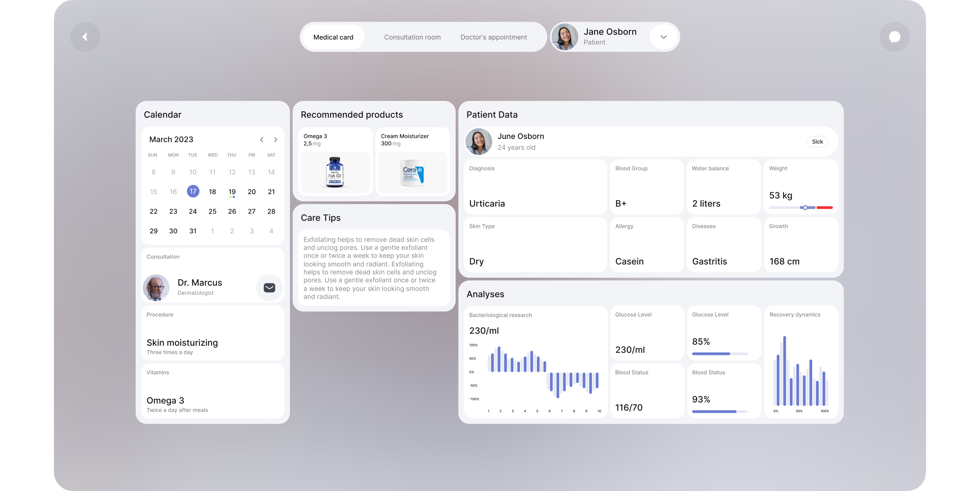
Task: Select the Sick status badge
Action: (x=817, y=141)
